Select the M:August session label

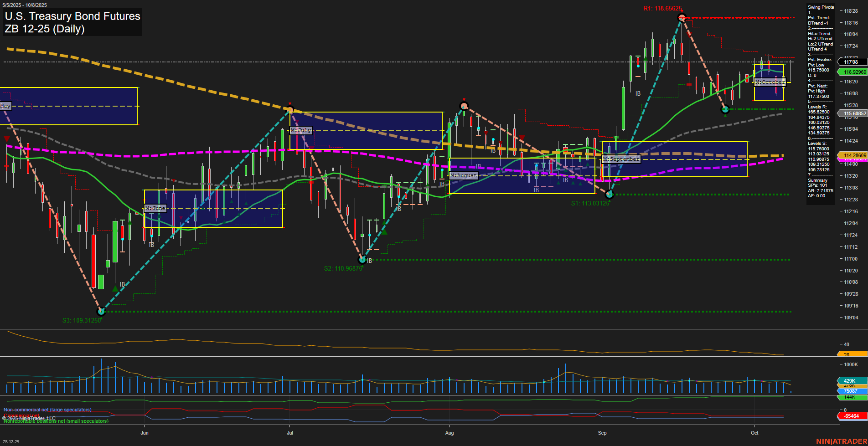pyautogui.click(x=463, y=175)
